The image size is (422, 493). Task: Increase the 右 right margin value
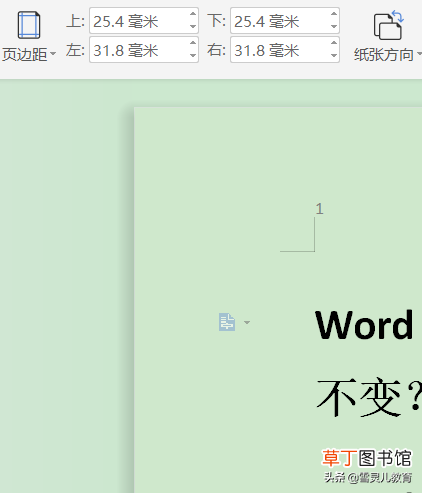point(334,43)
